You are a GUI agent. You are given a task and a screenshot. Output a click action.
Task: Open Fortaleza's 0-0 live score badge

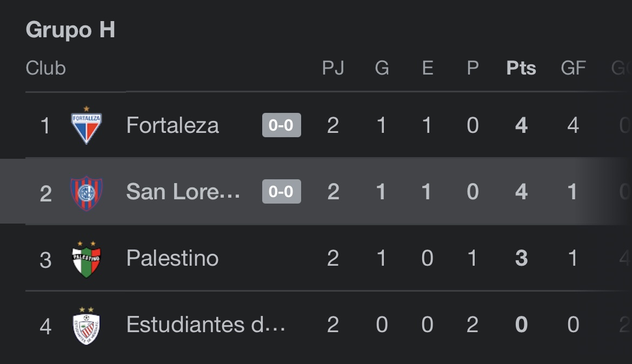click(281, 125)
